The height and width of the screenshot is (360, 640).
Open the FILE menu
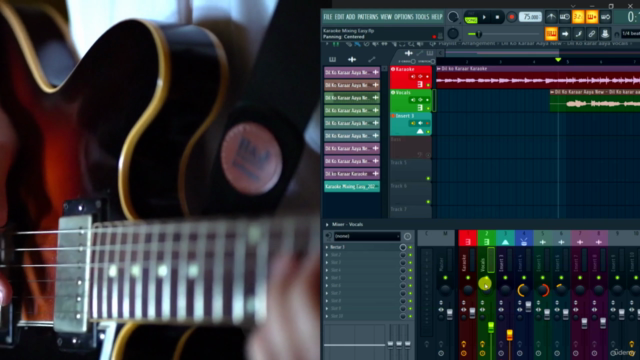[x=328, y=17]
